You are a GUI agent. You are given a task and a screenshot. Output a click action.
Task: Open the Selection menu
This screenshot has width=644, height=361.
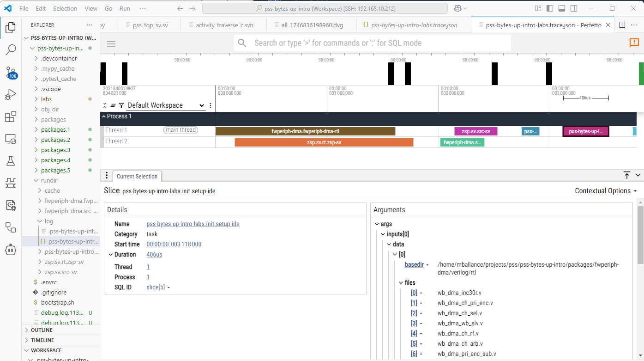click(65, 8)
